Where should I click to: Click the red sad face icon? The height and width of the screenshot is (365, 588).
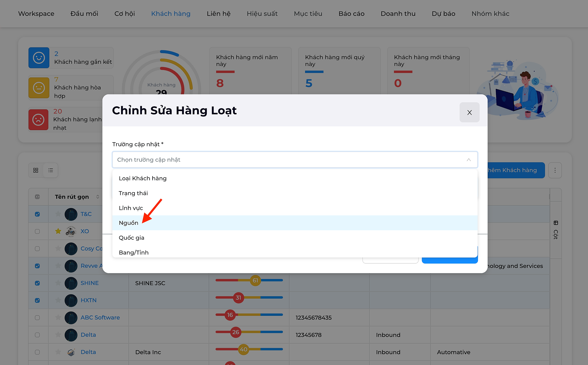pos(38,120)
